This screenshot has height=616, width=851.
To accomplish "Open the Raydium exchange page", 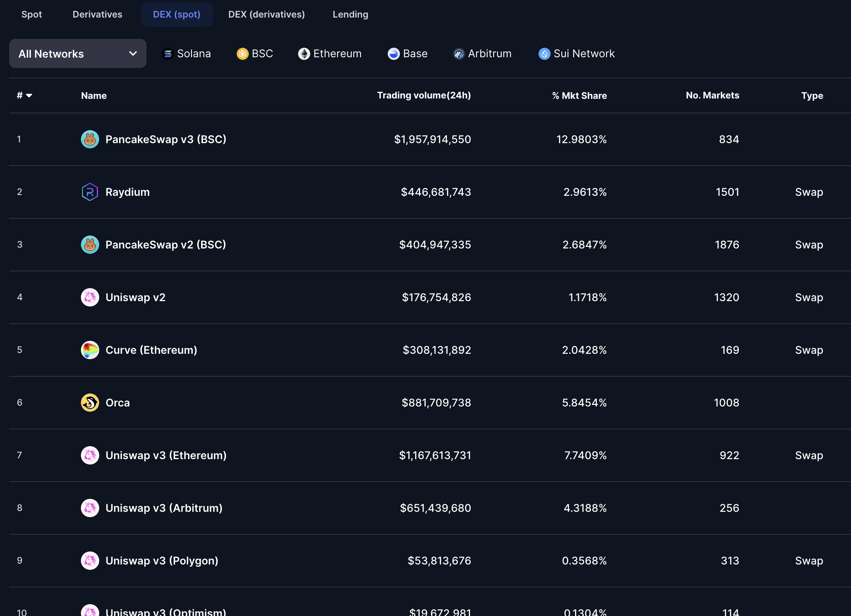I will point(127,192).
